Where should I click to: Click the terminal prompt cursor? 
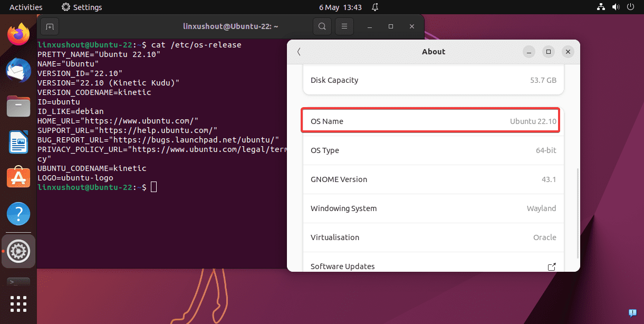click(153, 187)
